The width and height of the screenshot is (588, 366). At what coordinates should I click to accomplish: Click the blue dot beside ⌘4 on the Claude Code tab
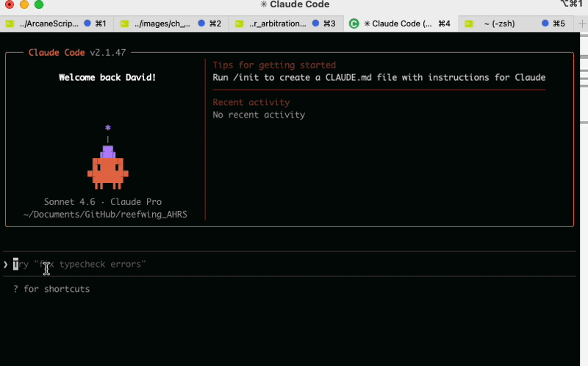click(x=432, y=24)
